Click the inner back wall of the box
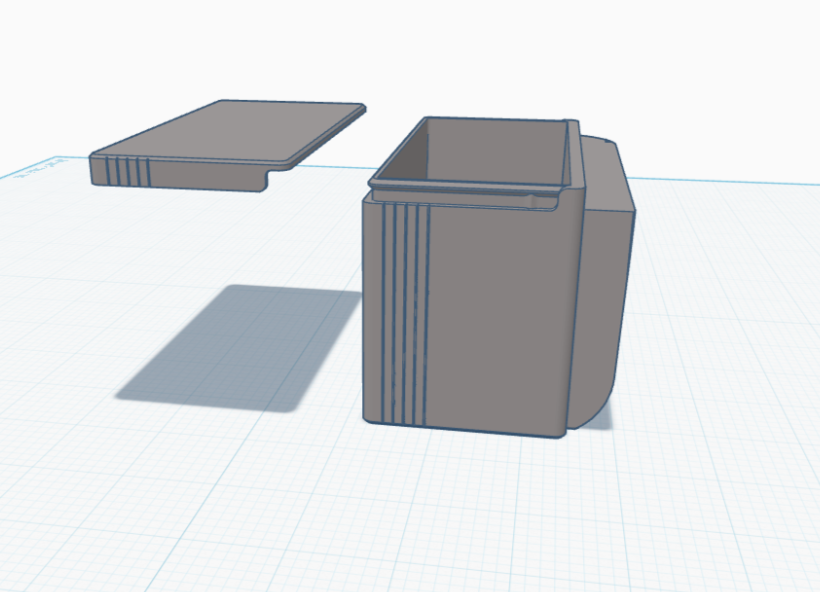 [x=495, y=145]
